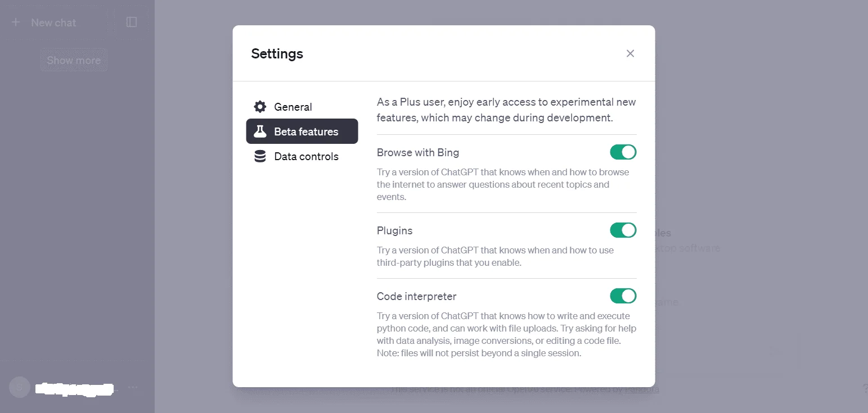The image size is (868, 413).
Task: Open the three-dot menu beside the username
Action: (133, 388)
